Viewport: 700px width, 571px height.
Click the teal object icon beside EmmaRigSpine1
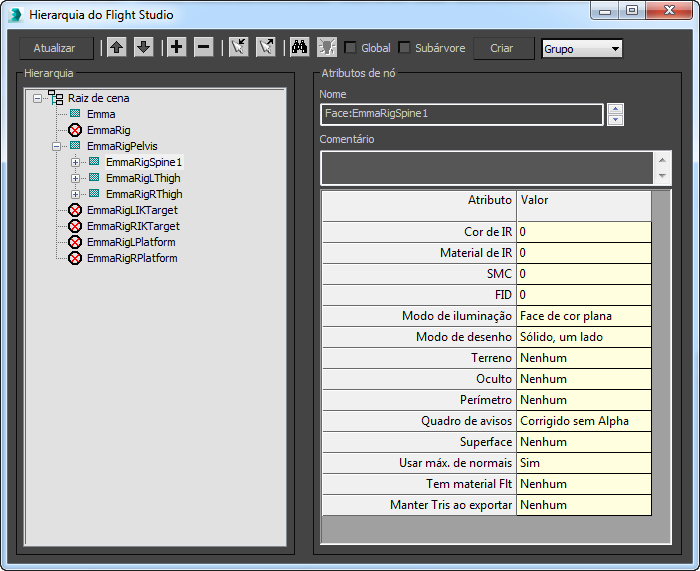coord(94,161)
